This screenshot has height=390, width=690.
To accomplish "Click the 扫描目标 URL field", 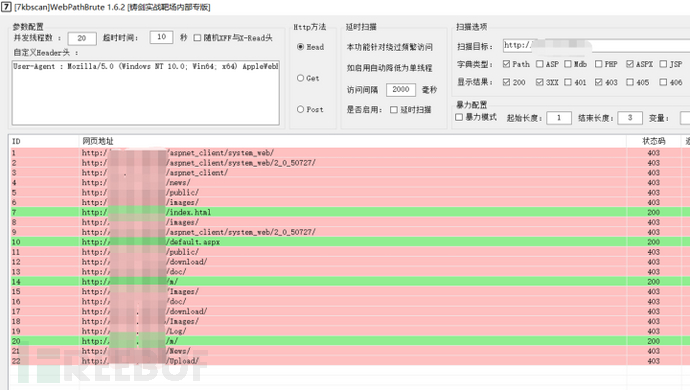I will click(x=596, y=45).
